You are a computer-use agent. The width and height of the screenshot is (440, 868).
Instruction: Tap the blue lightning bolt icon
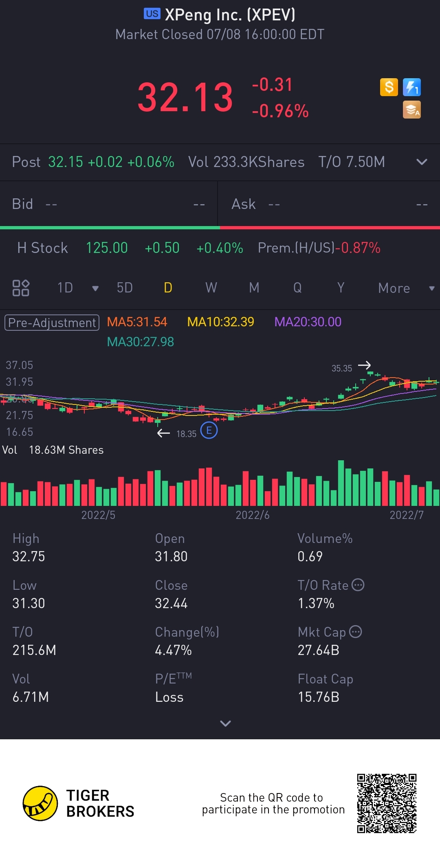[x=412, y=87]
